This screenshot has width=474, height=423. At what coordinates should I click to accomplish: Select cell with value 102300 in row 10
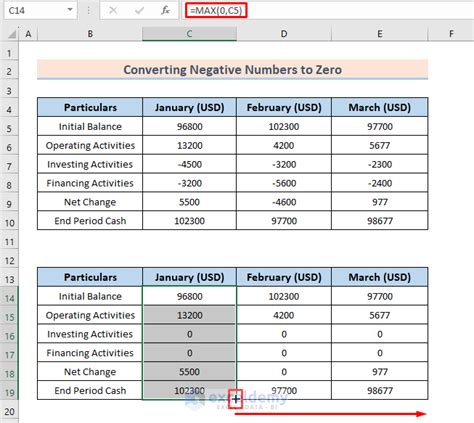189,221
